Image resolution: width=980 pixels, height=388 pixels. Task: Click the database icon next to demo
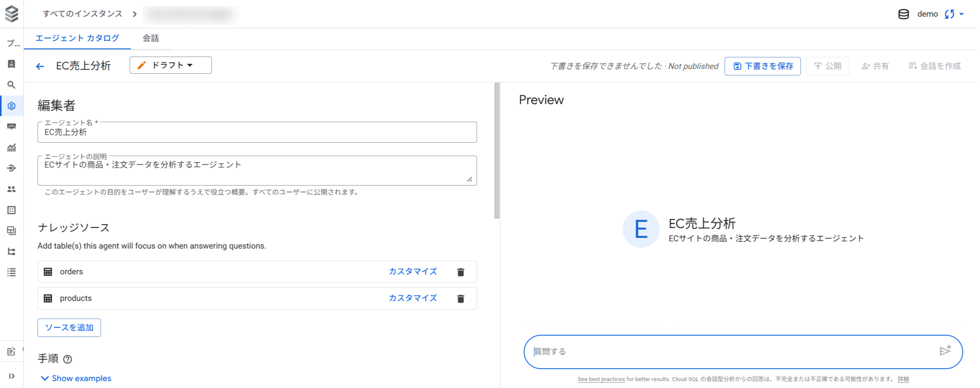click(x=903, y=14)
